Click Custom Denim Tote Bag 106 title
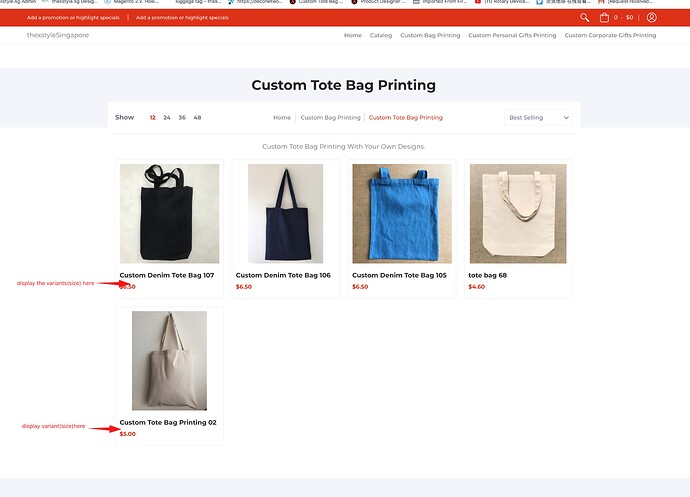The height and width of the screenshot is (497, 690). tap(283, 275)
